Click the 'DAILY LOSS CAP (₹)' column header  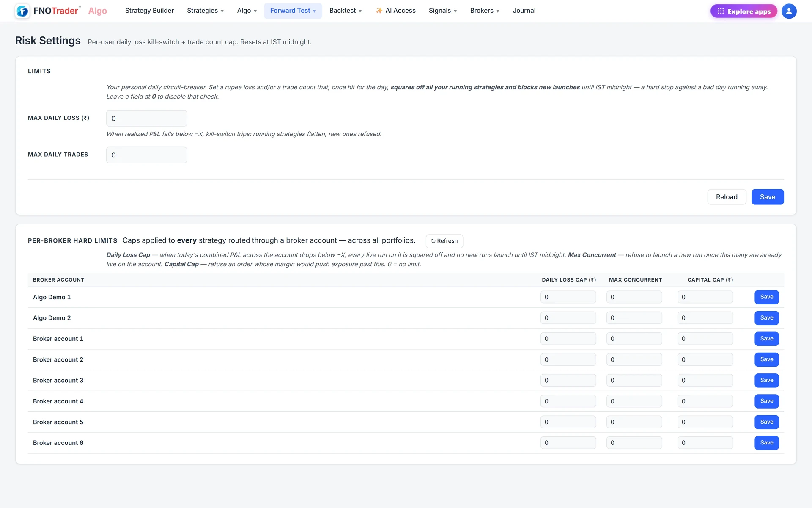click(569, 280)
